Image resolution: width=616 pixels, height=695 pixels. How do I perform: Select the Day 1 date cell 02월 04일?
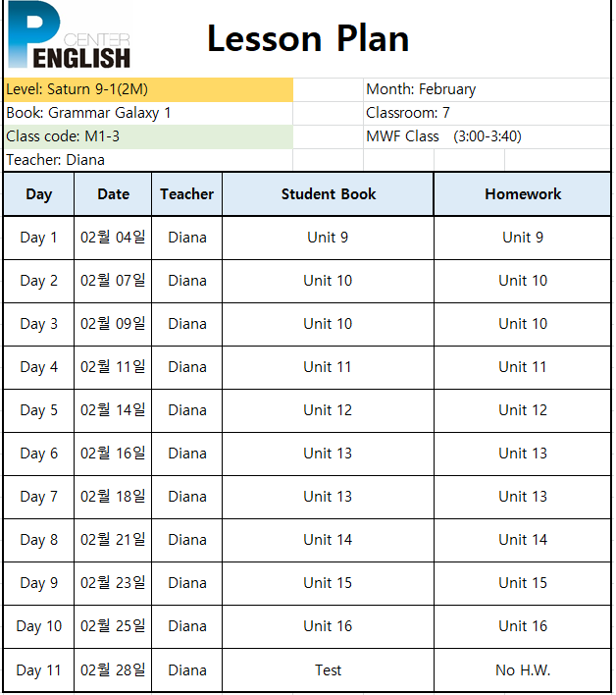[113, 238]
